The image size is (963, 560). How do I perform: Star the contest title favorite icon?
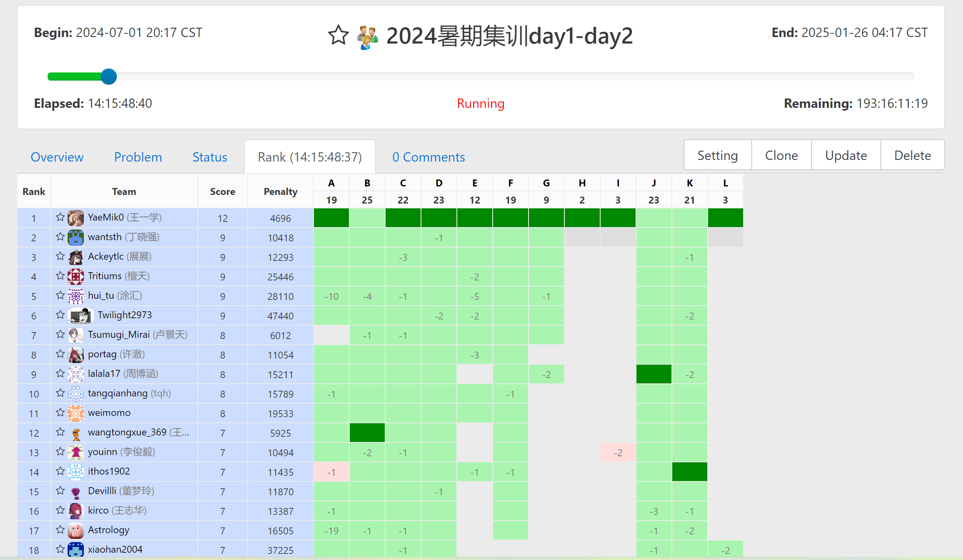(x=338, y=35)
